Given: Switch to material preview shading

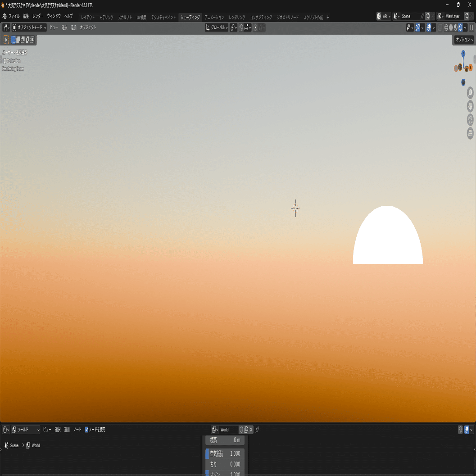Looking at the screenshot, I should coord(456,27).
